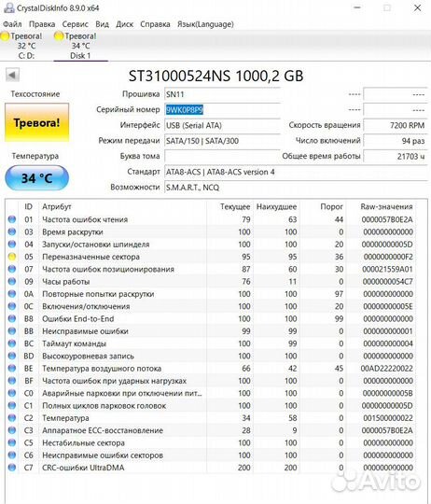Click the blue status icon for attribute C6
Screen dimensions: 431x504
[12, 455]
